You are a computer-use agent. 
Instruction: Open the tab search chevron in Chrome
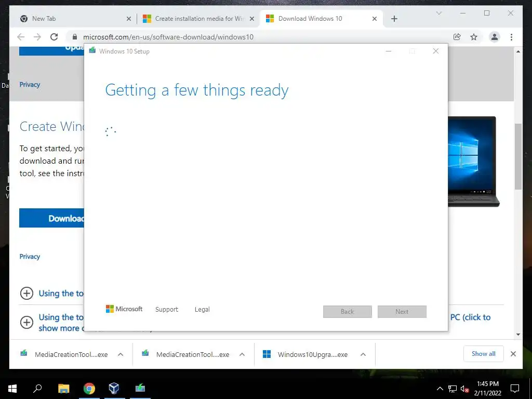pos(438,13)
